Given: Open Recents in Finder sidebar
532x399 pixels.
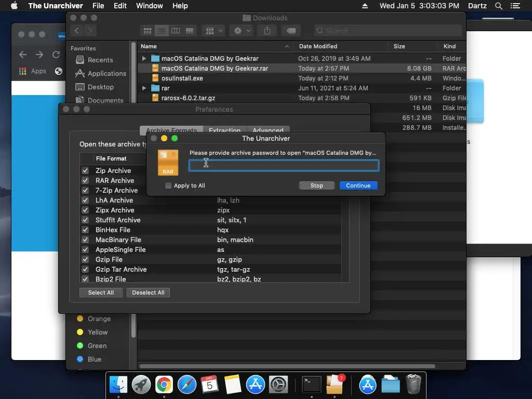Looking at the screenshot, I should point(95,60).
